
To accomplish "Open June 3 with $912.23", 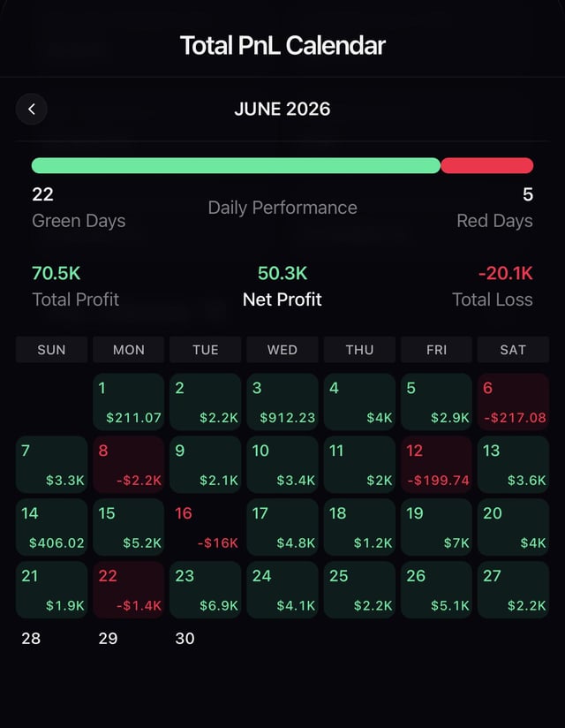I will (282, 402).
